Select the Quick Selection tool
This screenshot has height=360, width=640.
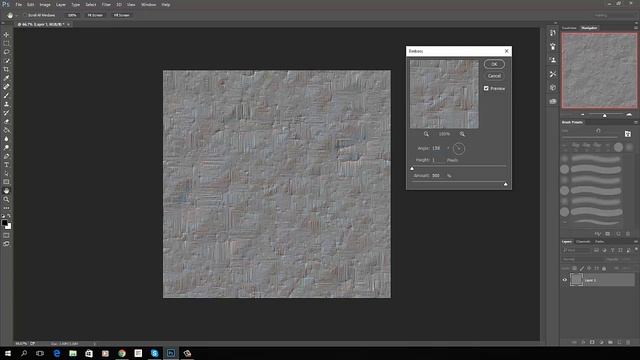6,60
